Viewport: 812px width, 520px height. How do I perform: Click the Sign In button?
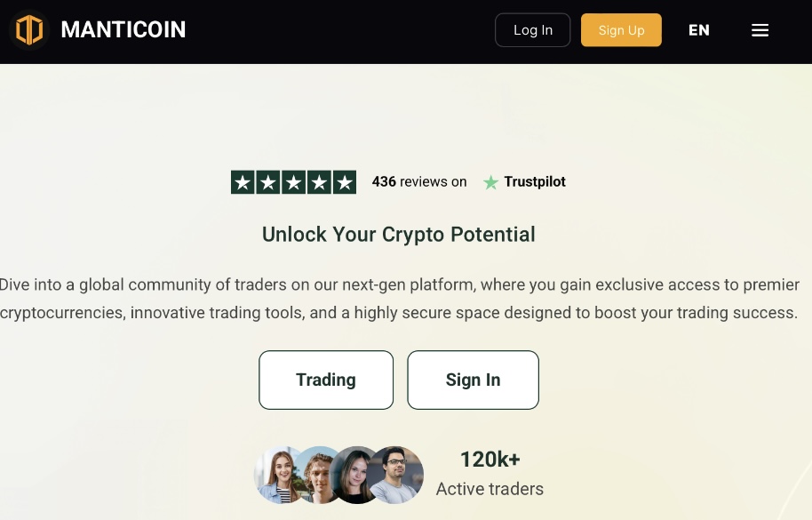[x=473, y=380]
